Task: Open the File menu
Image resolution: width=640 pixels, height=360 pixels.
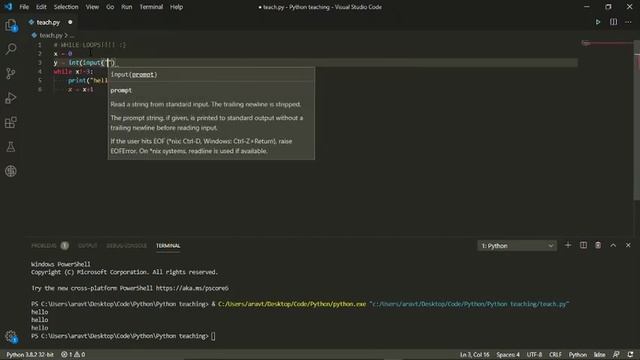Action: tap(24, 7)
